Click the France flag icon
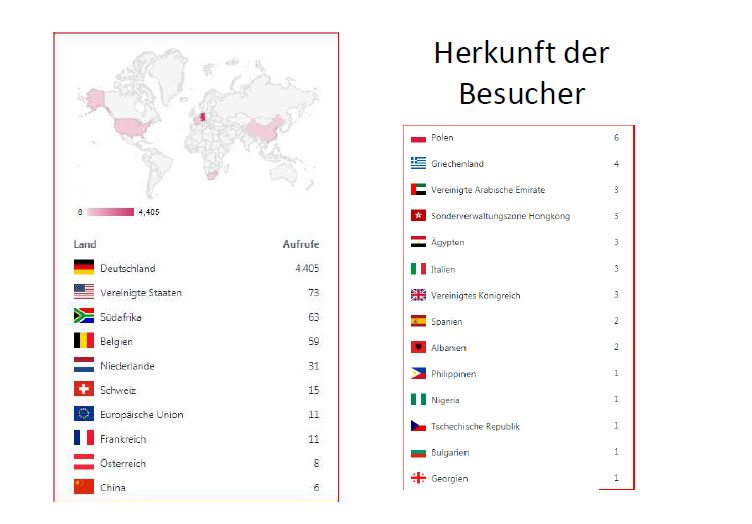Viewport: 752px width, 524px height. [x=84, y=438]
